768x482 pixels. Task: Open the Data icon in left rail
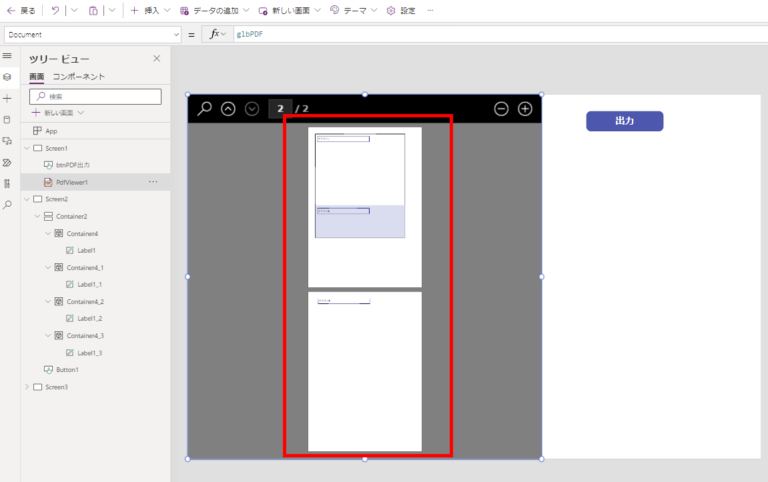[x=7, y=120]
